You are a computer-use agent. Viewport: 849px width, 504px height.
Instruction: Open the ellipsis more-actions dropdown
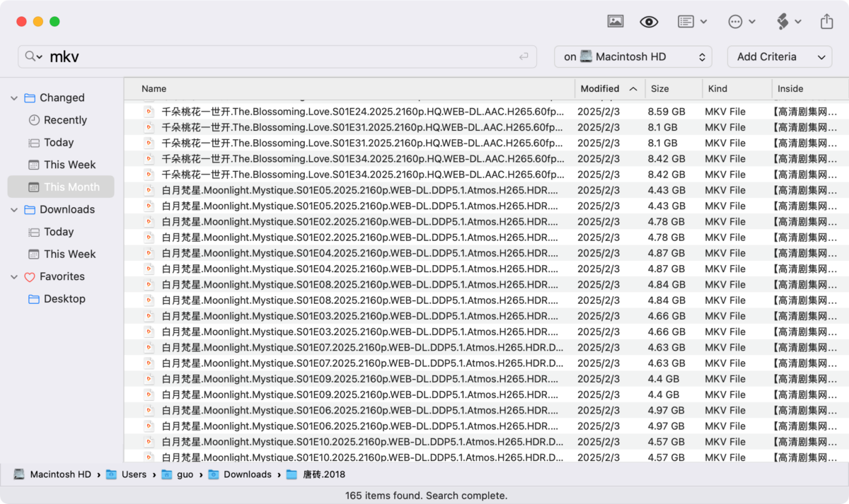(742, 22)
